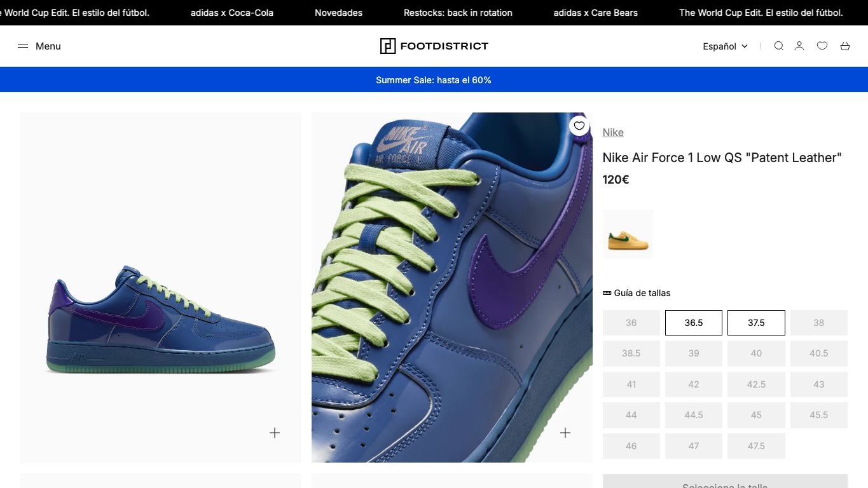Image resolution: width=868 pixels, height=488 pixels.
Task: Open 'adidas x Care Bears' link
Action: pyautogui.click(x=596, y=13)
